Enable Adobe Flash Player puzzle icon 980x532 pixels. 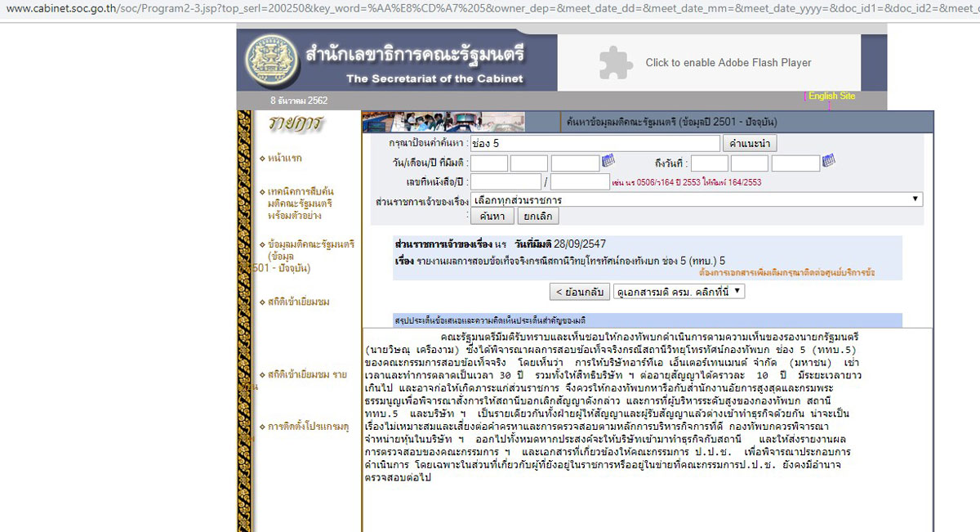(615, 63)
